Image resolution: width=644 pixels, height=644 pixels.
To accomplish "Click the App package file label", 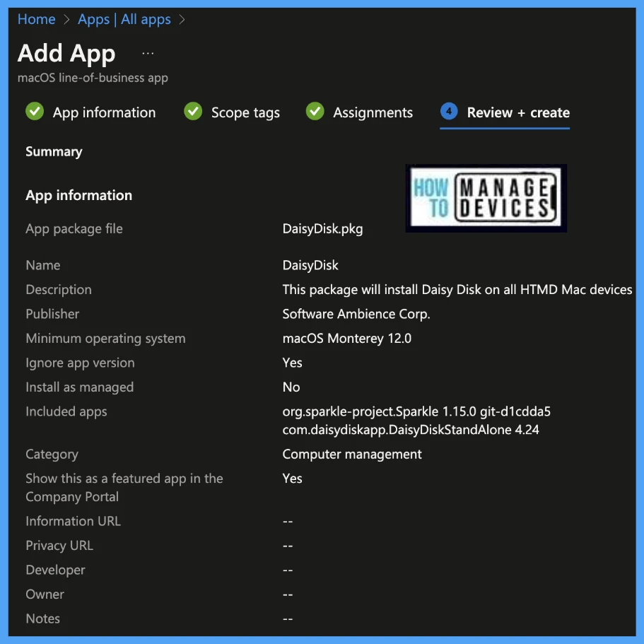I will coord(74,229).
